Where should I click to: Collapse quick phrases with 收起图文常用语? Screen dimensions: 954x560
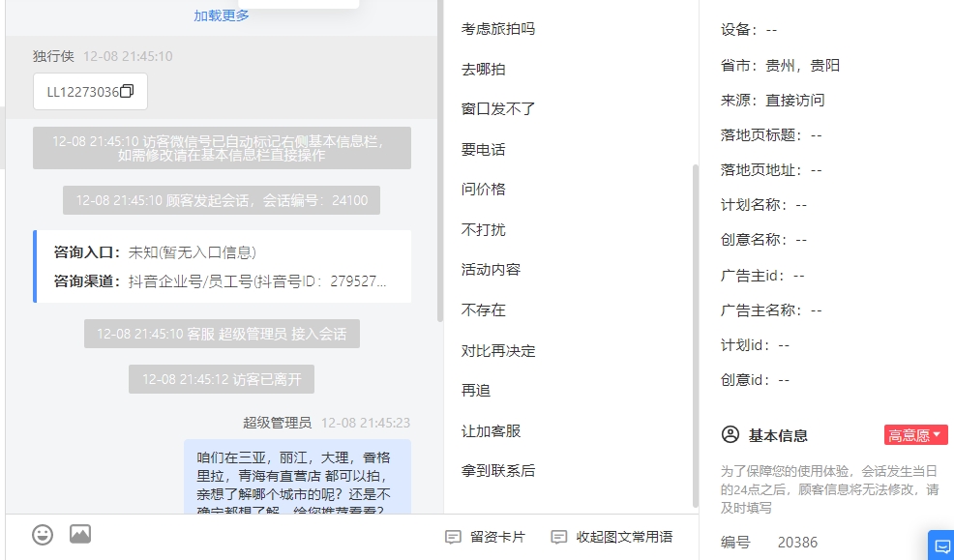[612, 537]
